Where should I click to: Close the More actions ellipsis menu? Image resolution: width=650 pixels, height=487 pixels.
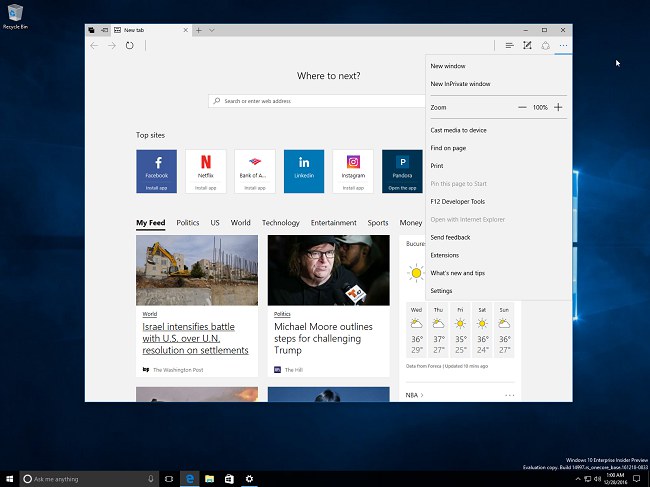[x=563, y=46]
